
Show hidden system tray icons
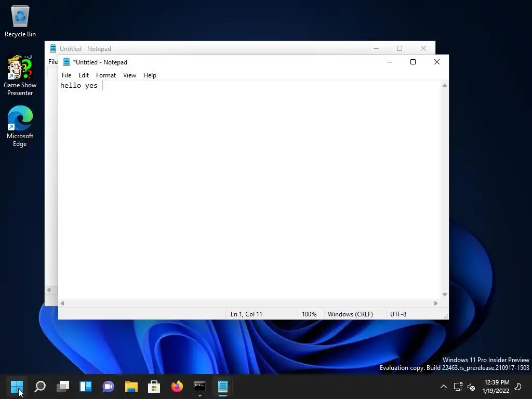pyautogui.click(x=444, y=387)
